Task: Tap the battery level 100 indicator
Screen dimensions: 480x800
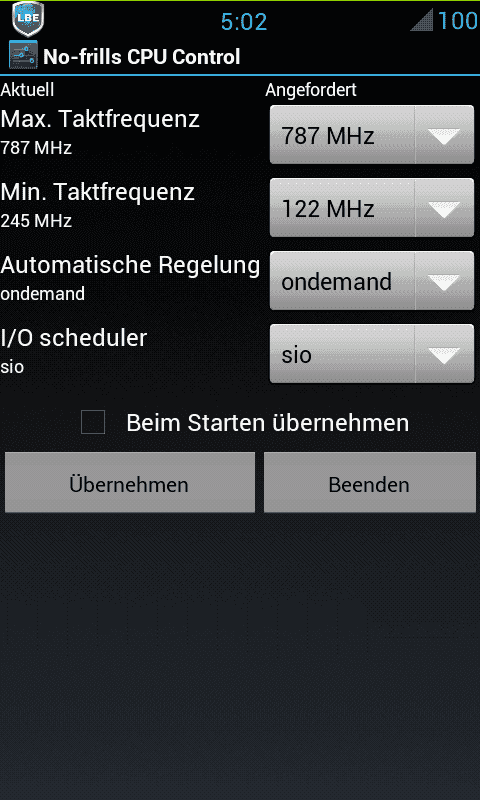Action: tap(458, 21)
